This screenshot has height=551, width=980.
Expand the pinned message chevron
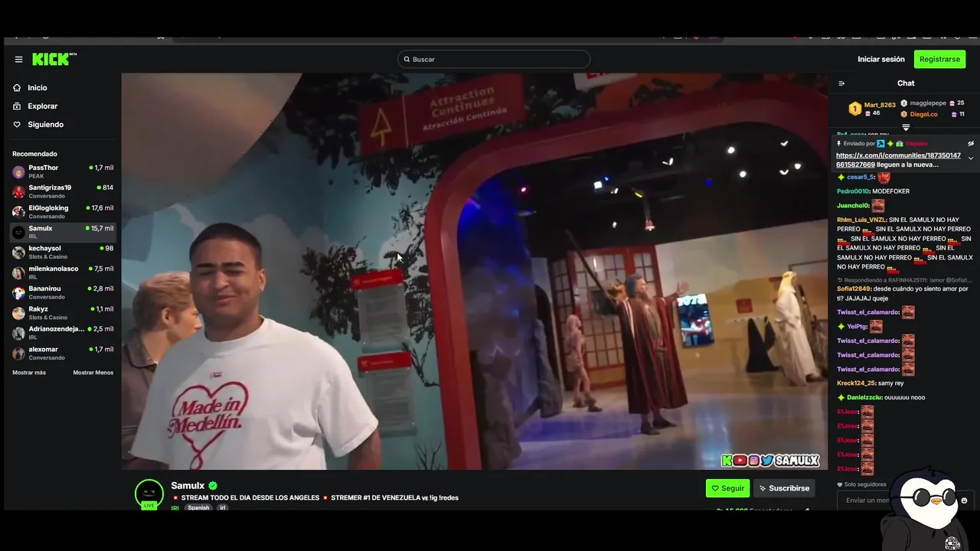click(971, 158)
